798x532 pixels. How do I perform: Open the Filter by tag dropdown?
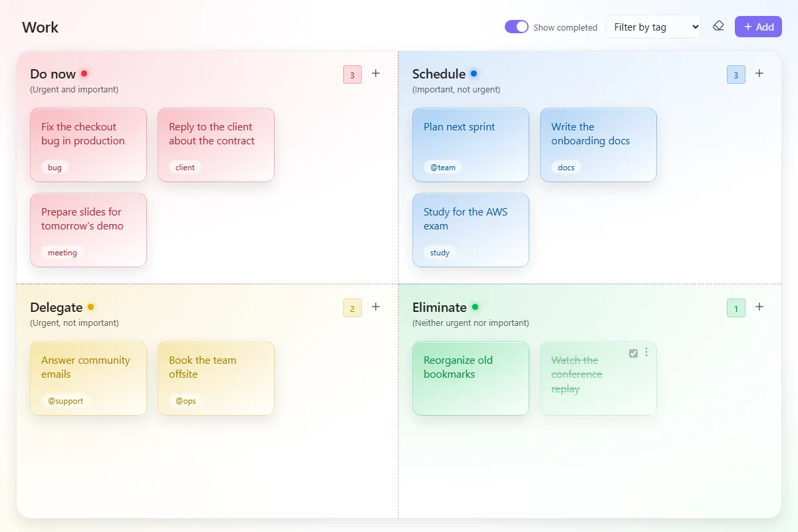tap(654, 27)
